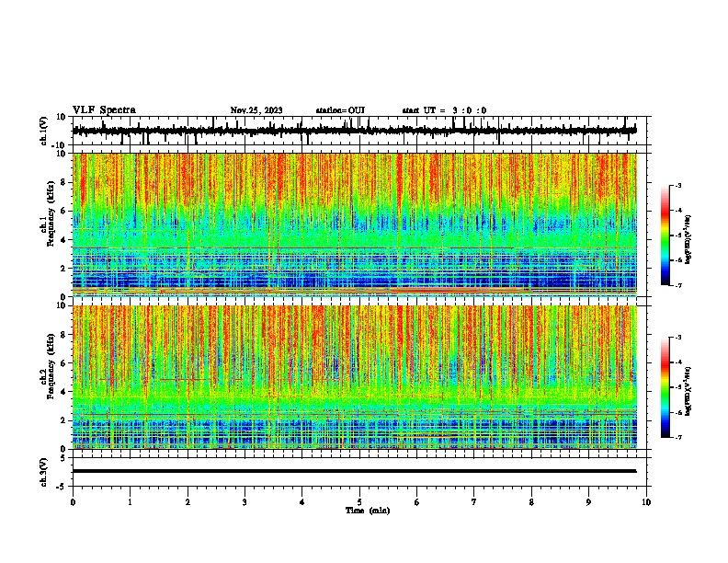Click the "station=OUI" header label
Screen dimensions: 728x563
340,110
